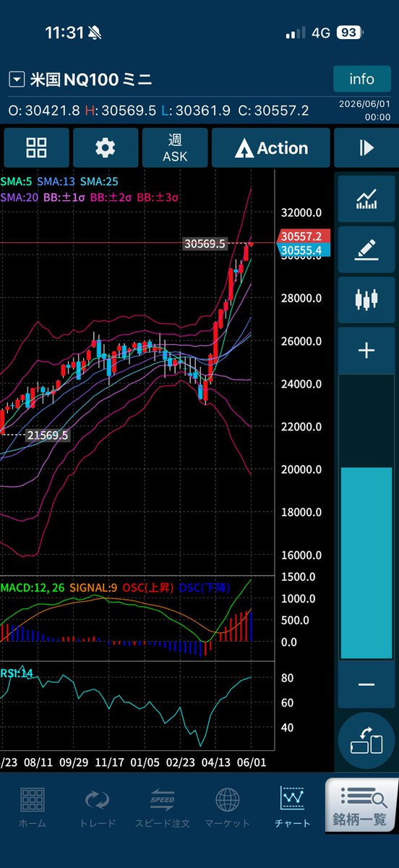Open the スピード注文 tab
Image resolution: width=399 pixels, height=868 pixels.
click(163, 807)
